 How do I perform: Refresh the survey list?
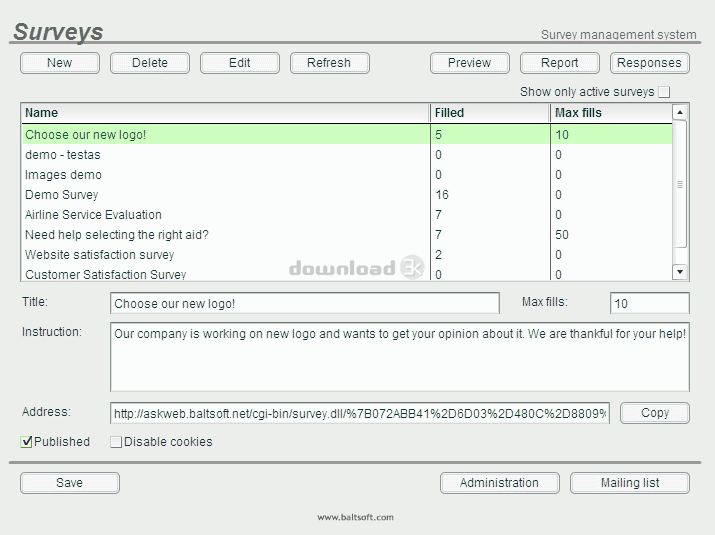coord(329,63)
